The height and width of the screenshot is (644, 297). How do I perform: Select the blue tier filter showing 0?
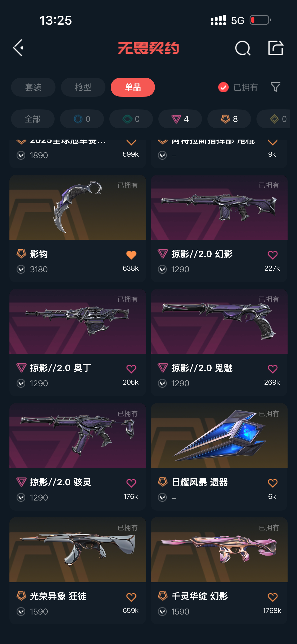pos(82,119)
